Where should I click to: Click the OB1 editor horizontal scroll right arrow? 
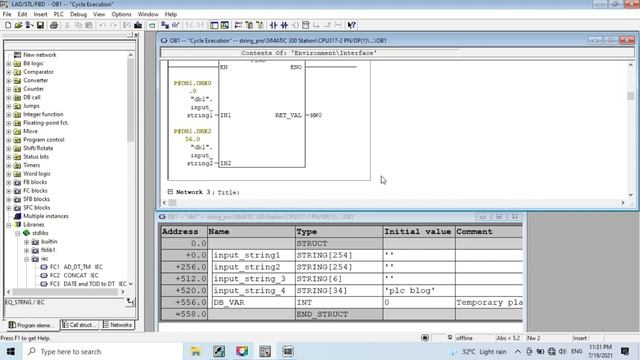click(623, 202)
